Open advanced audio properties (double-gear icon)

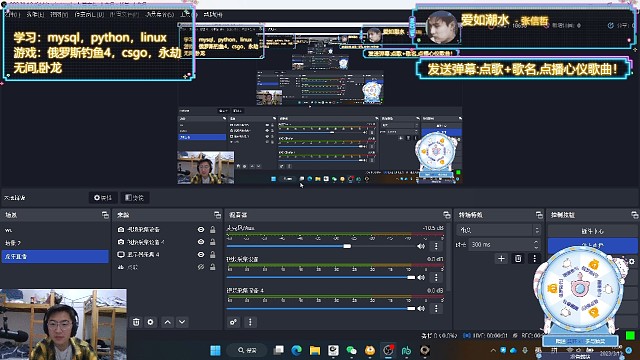(233, 322)
